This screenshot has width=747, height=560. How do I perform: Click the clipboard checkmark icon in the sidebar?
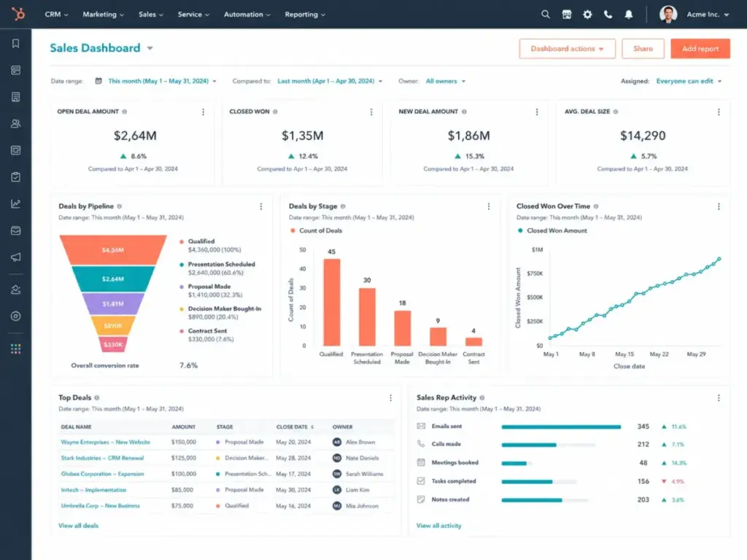click(16, 177)
